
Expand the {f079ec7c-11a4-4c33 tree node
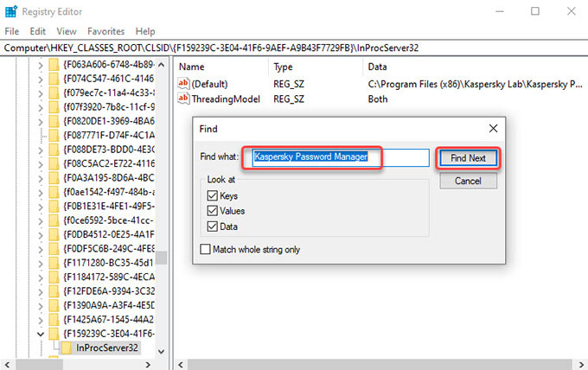point(41,93)
